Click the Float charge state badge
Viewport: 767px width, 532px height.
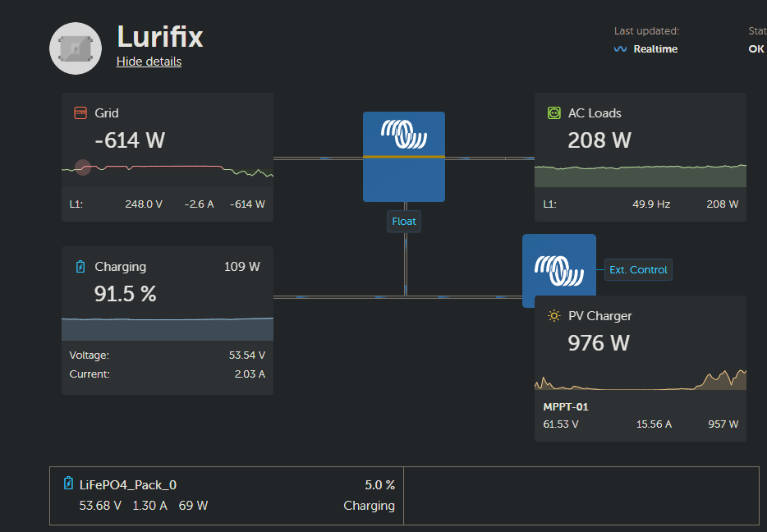click(x=403, y=221)
